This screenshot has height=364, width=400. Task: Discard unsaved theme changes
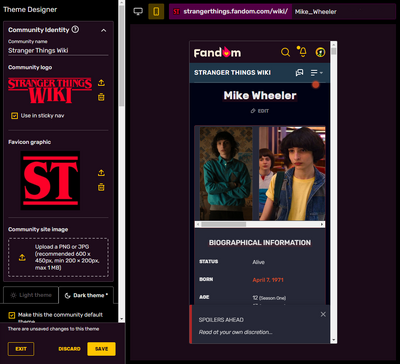coord(69,349)
